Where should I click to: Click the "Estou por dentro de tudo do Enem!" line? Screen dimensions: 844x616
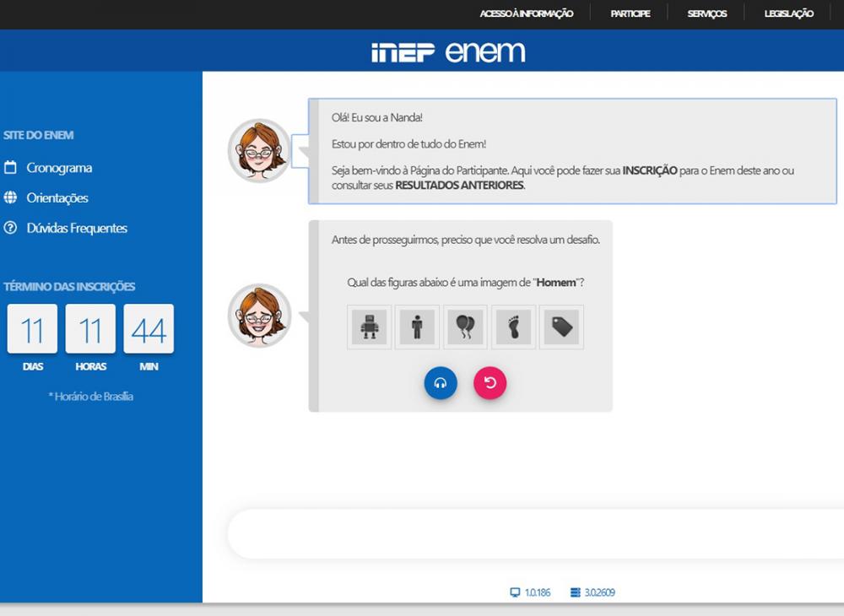pos(408,144)
